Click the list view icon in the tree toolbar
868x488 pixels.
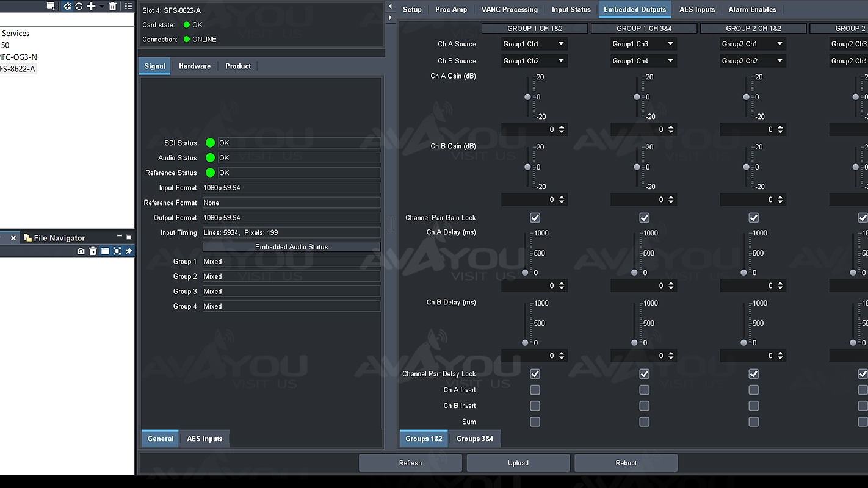(128, 6)
